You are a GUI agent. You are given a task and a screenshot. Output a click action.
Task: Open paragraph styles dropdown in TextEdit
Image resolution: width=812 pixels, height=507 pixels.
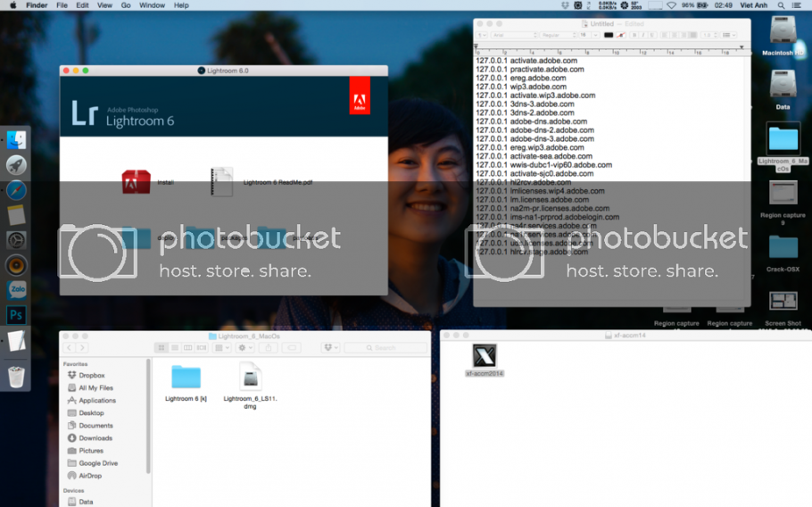click(x=482, y=35)
